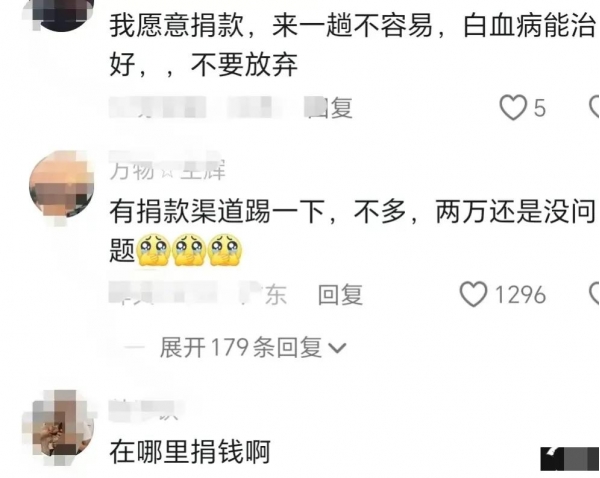Image resolution: width=600 pixels, height=478 pixels.
Task: Click the third crying emoji
Action: point(225,250)
